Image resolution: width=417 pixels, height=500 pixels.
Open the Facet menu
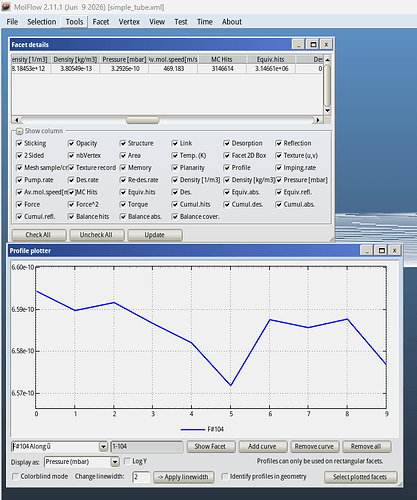101,22
